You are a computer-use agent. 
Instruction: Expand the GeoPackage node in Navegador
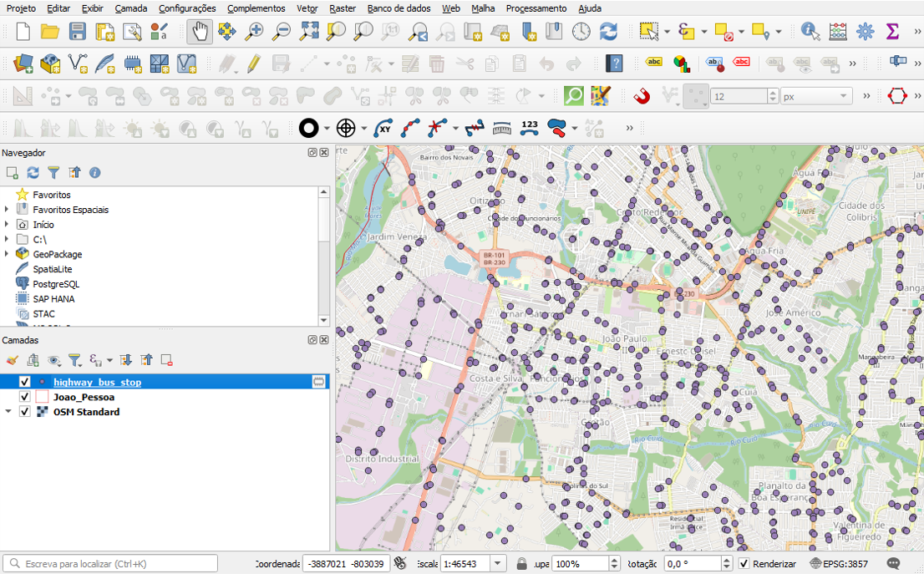pyautogui.click(x=7, y=254)
